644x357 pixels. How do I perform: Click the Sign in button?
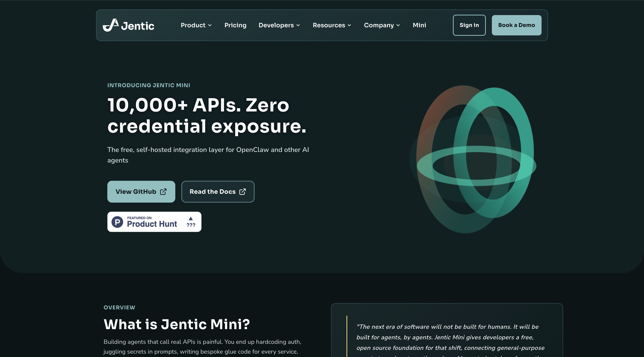click(469, 25)
